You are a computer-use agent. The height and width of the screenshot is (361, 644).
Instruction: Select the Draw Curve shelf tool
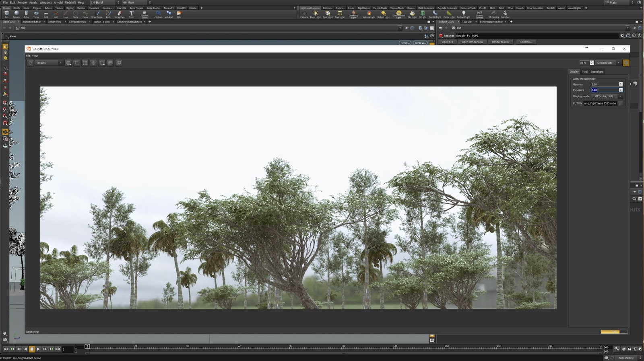click(x=97, y=14)
